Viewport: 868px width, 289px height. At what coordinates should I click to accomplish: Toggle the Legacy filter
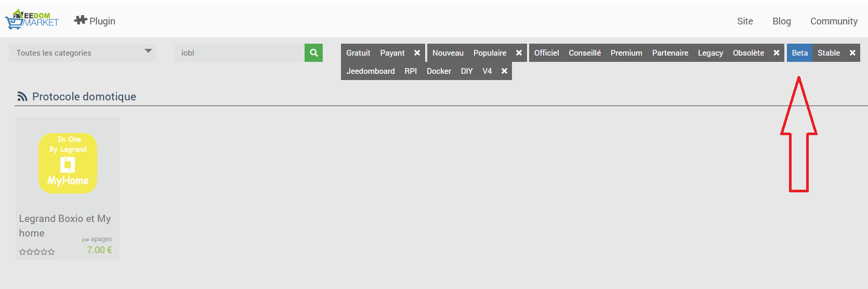pyautogui.click(x=711, y=53)
